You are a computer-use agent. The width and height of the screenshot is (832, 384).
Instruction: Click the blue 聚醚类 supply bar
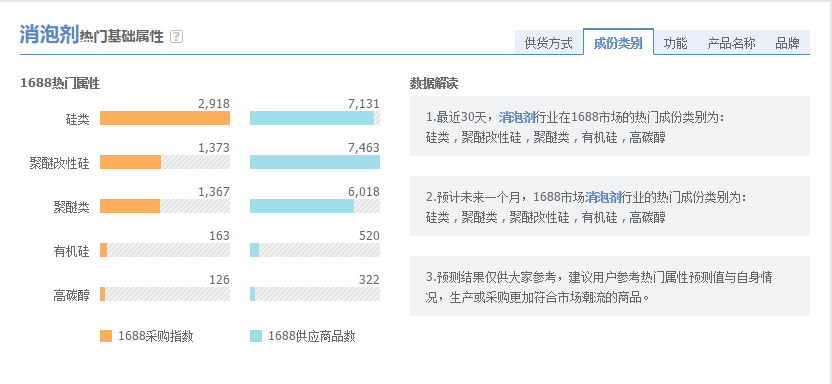tap(302, 206)
